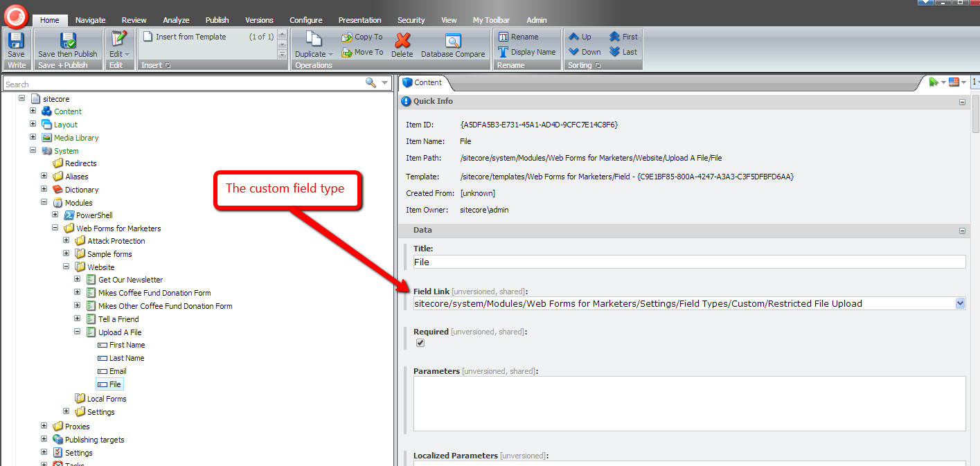Select the Email field tree item
Viewport: 980px width, 466px height.
tap(118, 371)
